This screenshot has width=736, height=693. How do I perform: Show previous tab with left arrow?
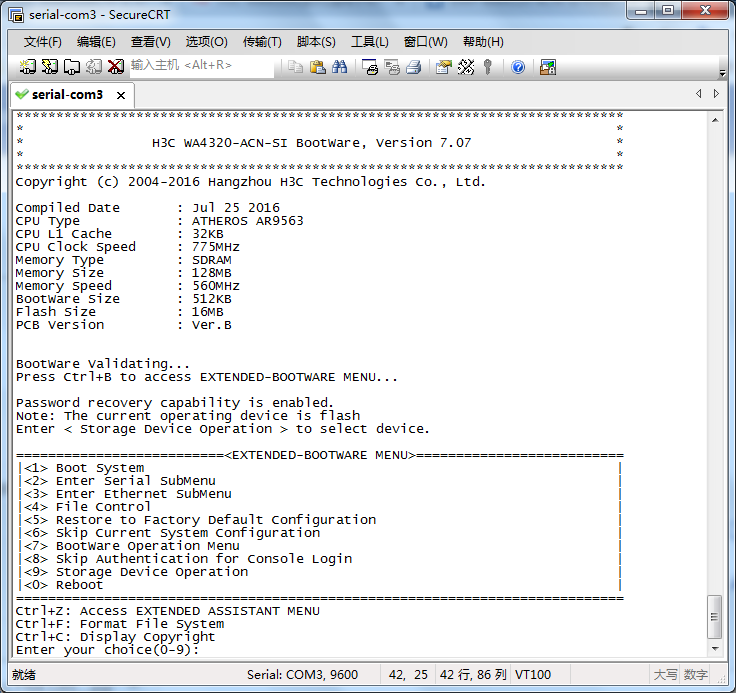(698, 93)
